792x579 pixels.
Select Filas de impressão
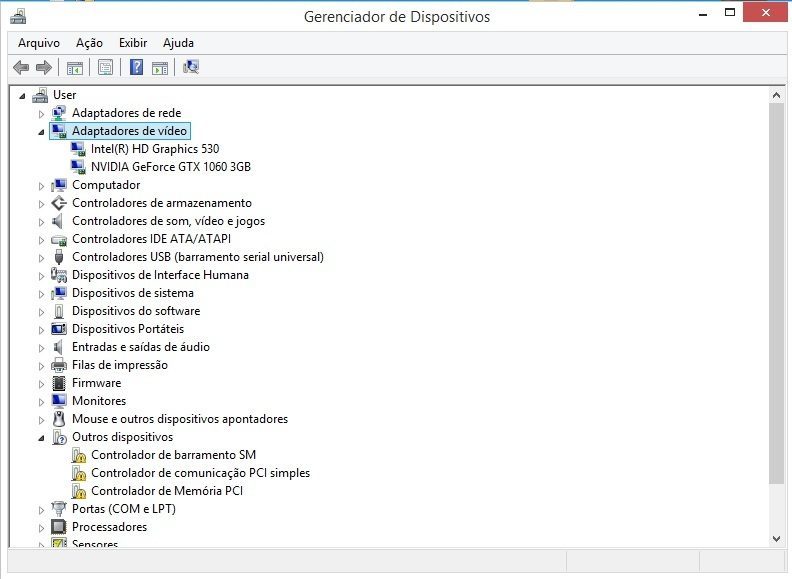(120, 365)
